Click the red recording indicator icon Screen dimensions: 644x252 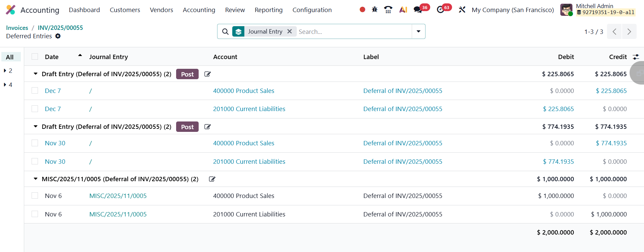pyautogui.click(x=362, y=10)
